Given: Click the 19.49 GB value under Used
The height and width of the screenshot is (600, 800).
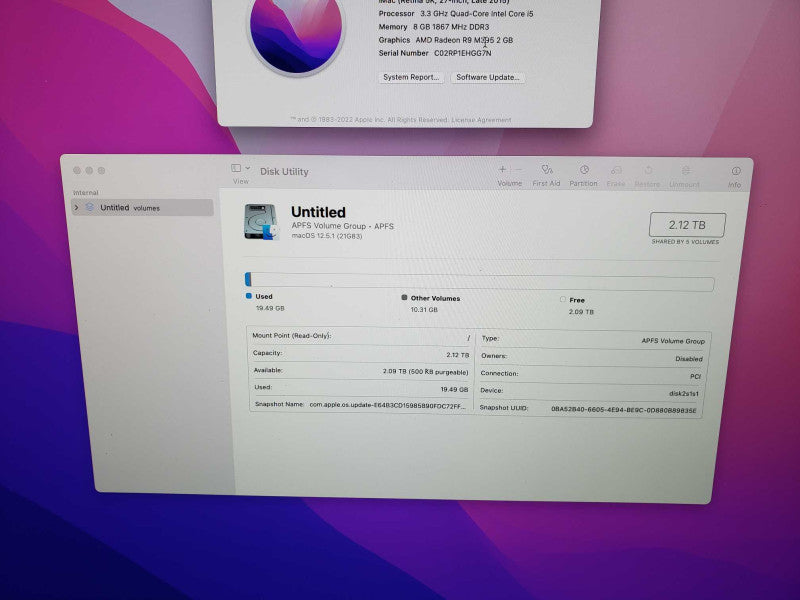Looking at the screenshot, I should coord(270,308).
